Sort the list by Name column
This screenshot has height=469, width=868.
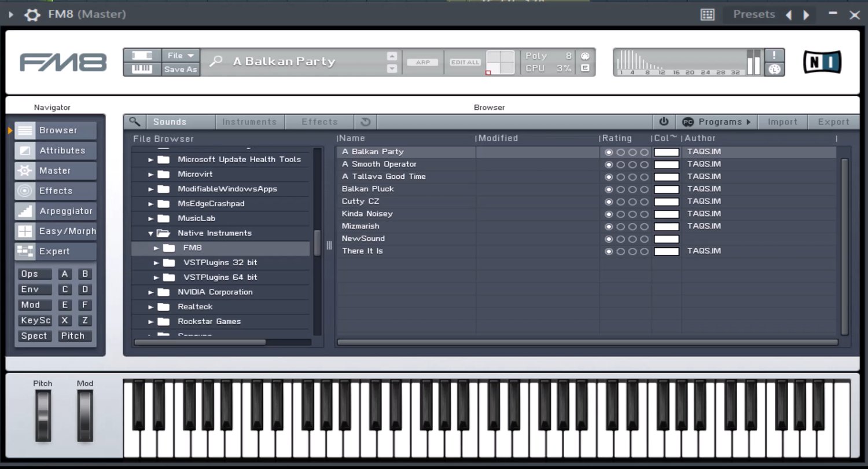click(353, 138)
